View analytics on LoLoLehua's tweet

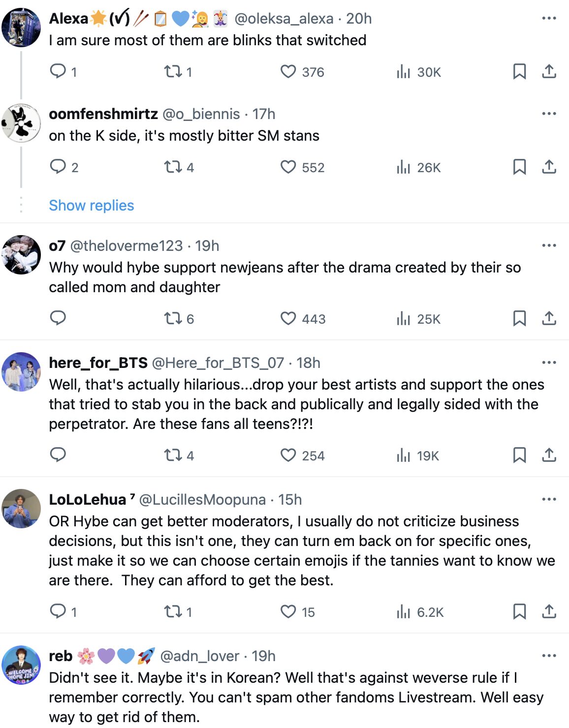pyautogui.click(x=404, y=612)
